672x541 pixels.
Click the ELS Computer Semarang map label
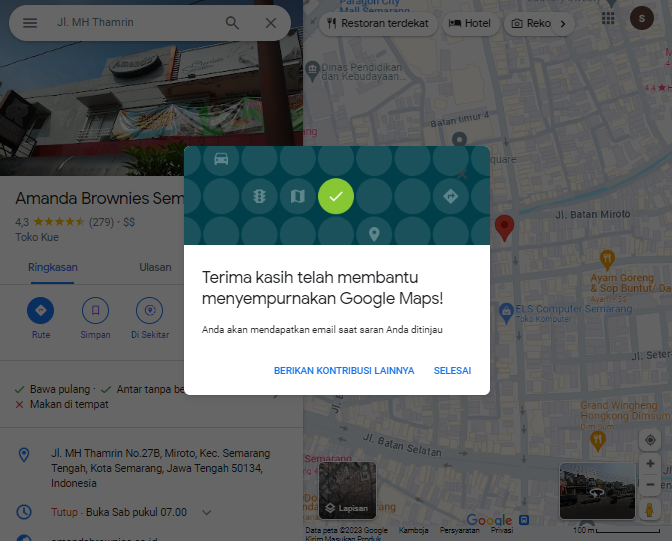click(x=573, y=309)
